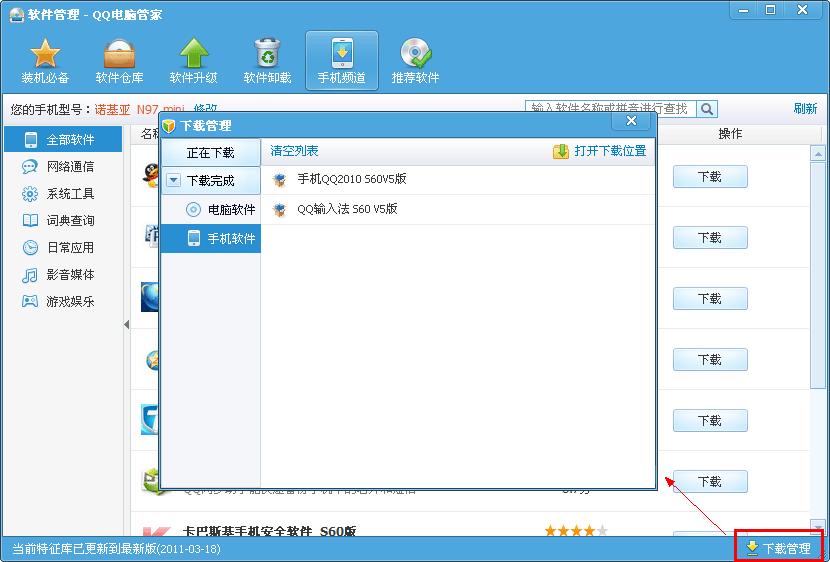830x562 pixels.
Task: Click the 影音媒体 music note icon
Action: pyautogui.click(x=30, y=275)
